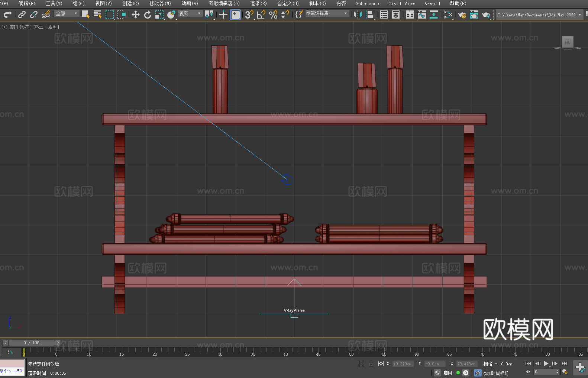The height and width of the screenshot is (378, 588).
Task: Click the ViewCube front face
Action: click(x=568, y=42)
